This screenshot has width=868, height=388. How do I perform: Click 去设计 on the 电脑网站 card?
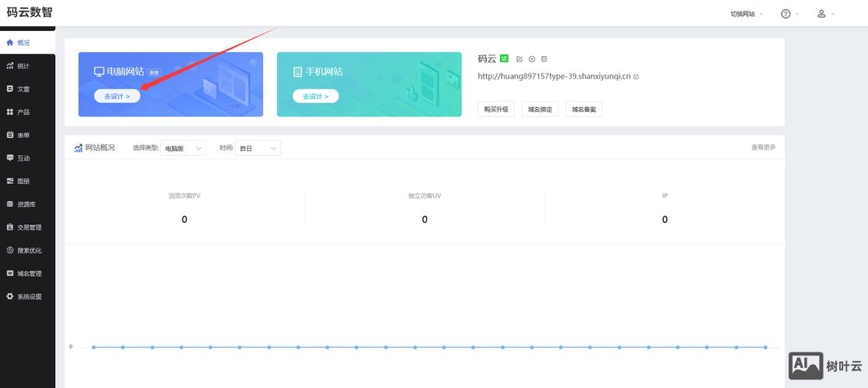(116, 95)
